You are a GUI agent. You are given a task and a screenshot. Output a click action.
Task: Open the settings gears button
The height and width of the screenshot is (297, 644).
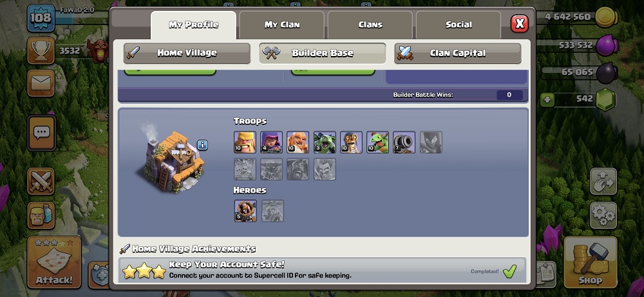pyautogui.click(x=603, y=215)
